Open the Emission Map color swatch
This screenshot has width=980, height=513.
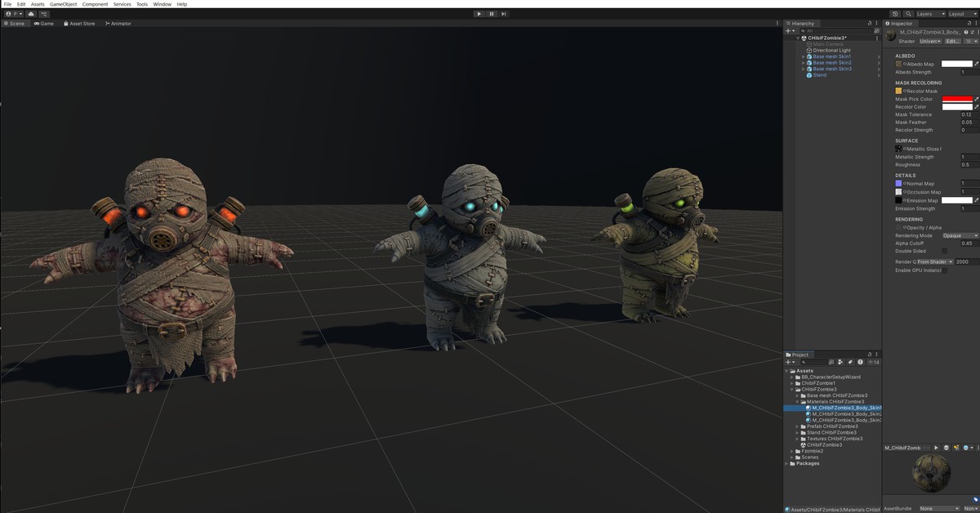pos(957,200)
